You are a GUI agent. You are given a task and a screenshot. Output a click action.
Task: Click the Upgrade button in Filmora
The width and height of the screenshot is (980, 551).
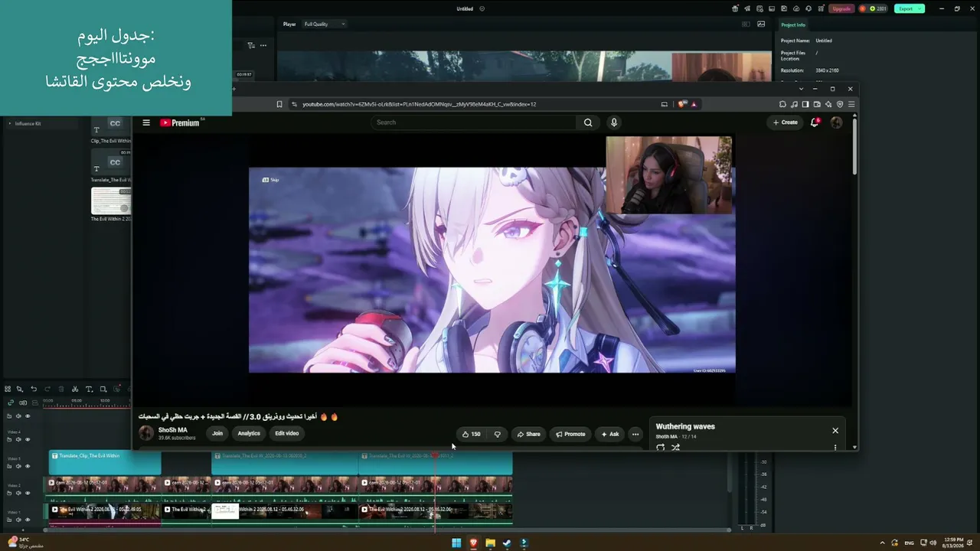841,8
